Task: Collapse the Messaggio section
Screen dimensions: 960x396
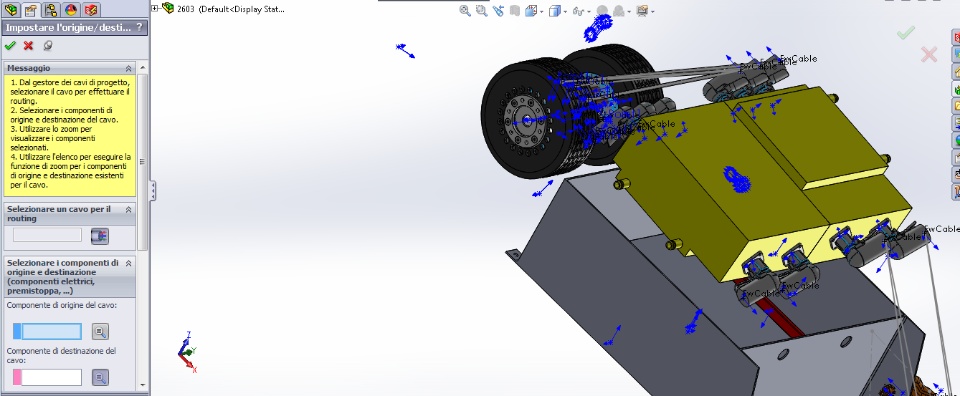Action: 129,69
